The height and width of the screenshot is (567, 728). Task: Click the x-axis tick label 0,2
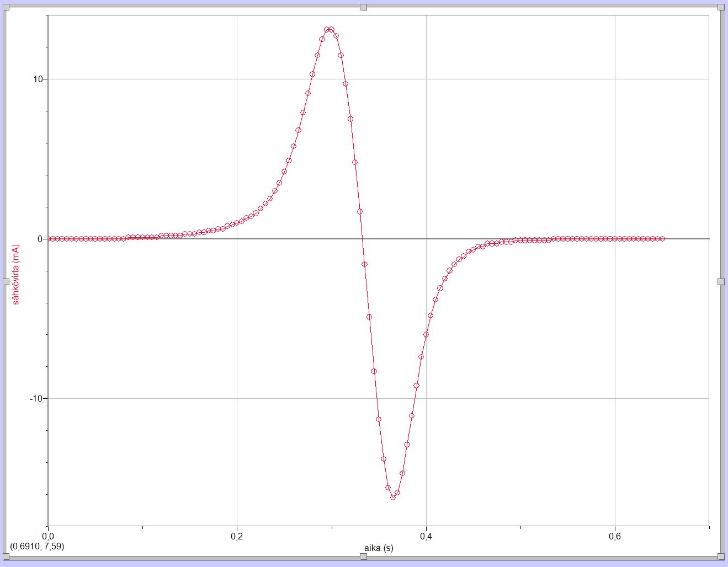(x=237, y=536)
